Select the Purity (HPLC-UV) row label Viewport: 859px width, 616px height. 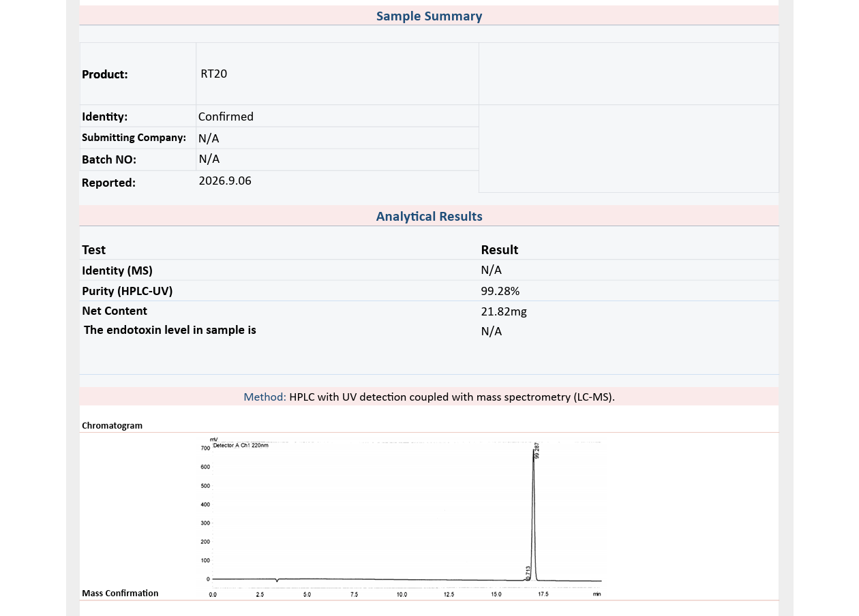coord(127,291)
